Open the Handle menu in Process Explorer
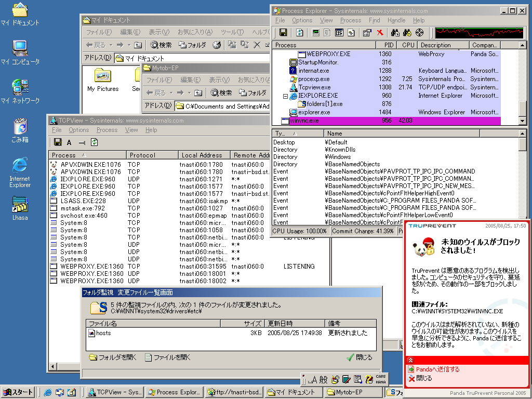The width and height of the screenshot is (532, 399). click(x=396, y=20)
